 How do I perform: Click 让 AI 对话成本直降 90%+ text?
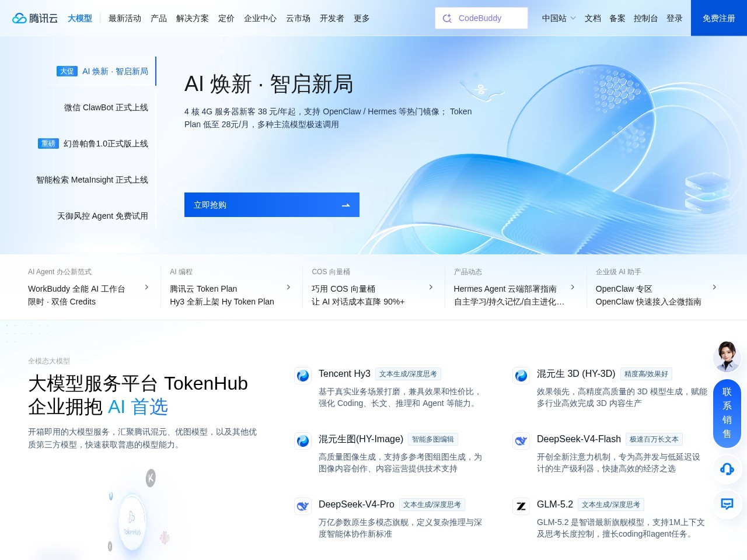[358, 302]
